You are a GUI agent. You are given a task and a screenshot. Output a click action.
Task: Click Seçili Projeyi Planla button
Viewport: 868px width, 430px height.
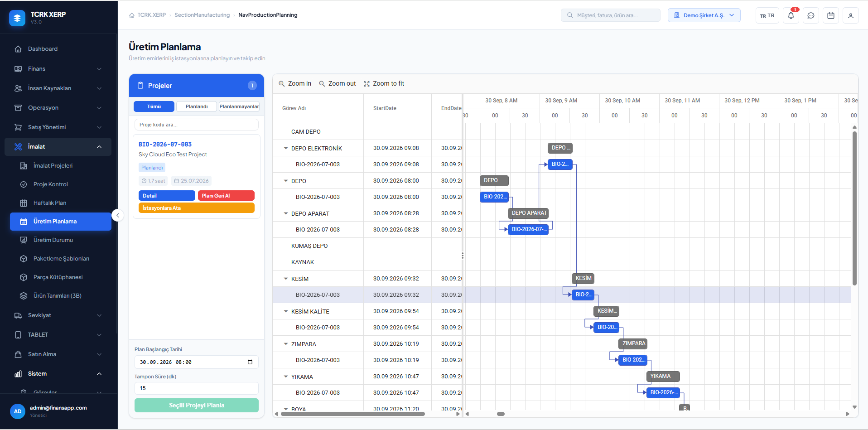point(197,405)
